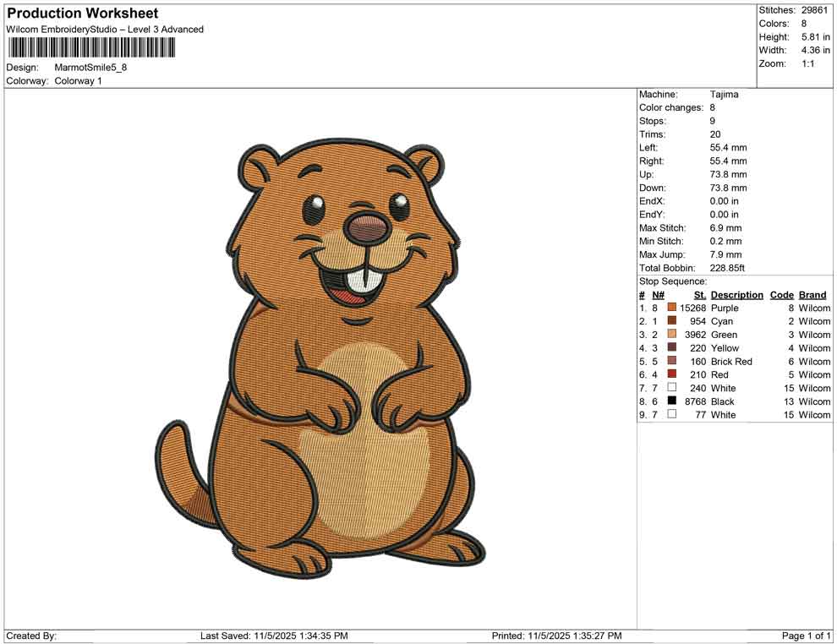The width and height of the screenshot is (837, 644).
Task: Click the Brick Red color swatch
Action: (671, 361)
